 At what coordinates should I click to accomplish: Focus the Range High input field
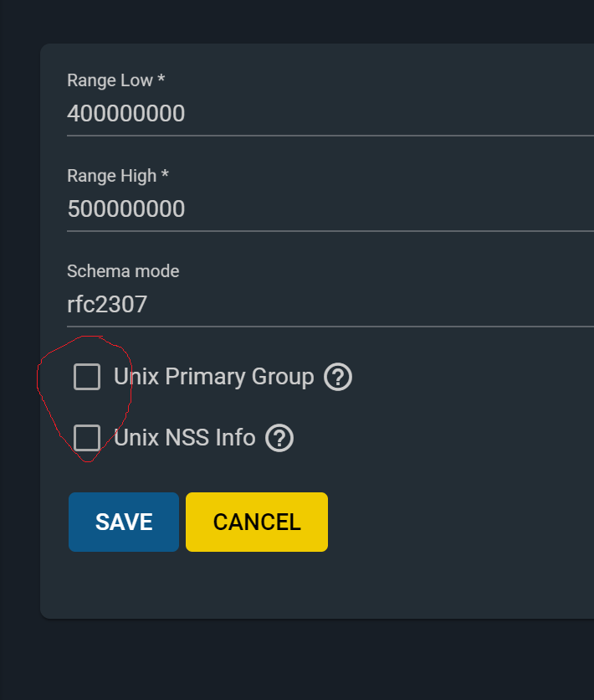(330, 209)
